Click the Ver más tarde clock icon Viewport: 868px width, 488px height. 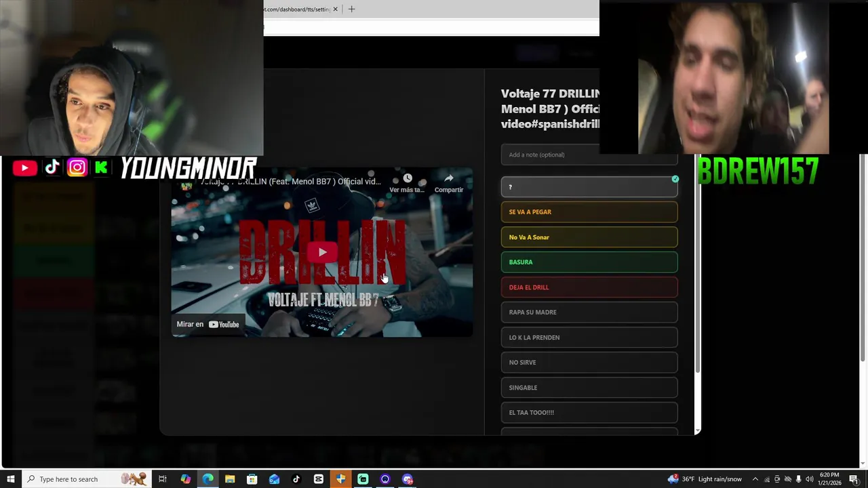click(x=407, y=179)
